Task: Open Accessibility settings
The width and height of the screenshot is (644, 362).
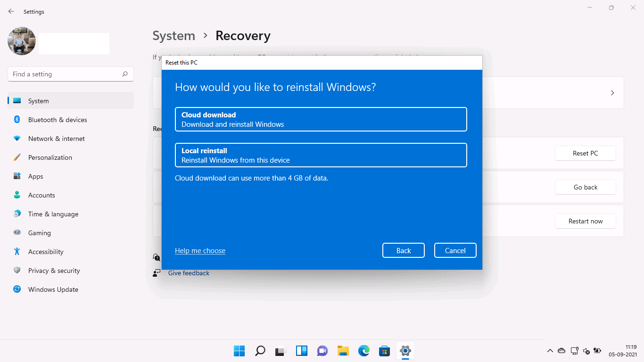Action: [x=71, y=252]
